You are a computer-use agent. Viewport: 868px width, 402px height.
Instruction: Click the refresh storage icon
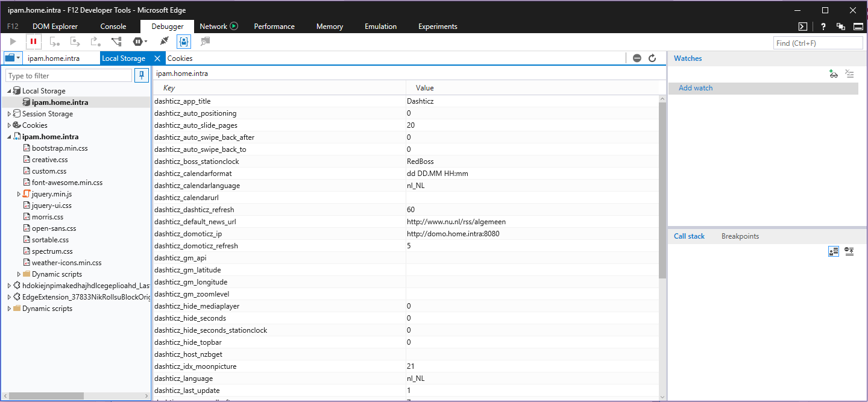point(652,58)
